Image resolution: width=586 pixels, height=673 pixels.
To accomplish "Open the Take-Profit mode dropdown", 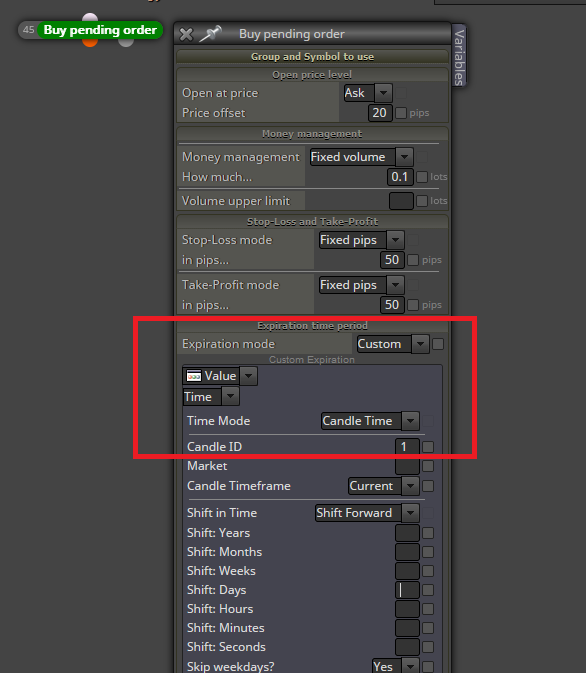I will point(361,285).
